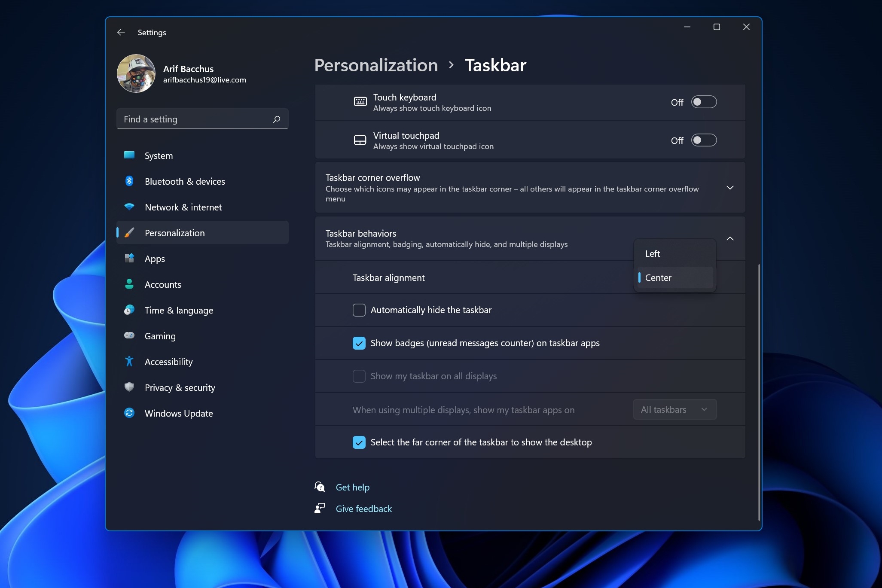This screenshot has height=588, width=882.
Task: Toggle the Virtual touchpad switch Off
Action: click(704, 140)
